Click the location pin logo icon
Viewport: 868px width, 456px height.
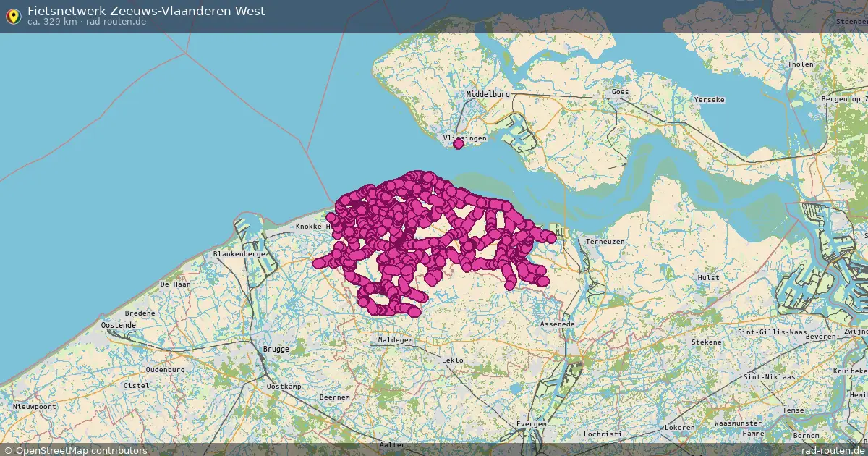pos(13,16)
